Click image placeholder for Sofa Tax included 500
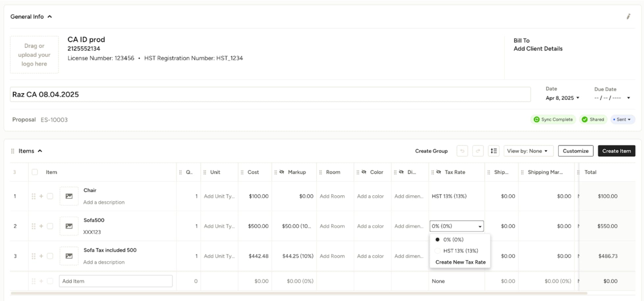The width and height of the screenshot is (644, 301). (x=69, y=256)
